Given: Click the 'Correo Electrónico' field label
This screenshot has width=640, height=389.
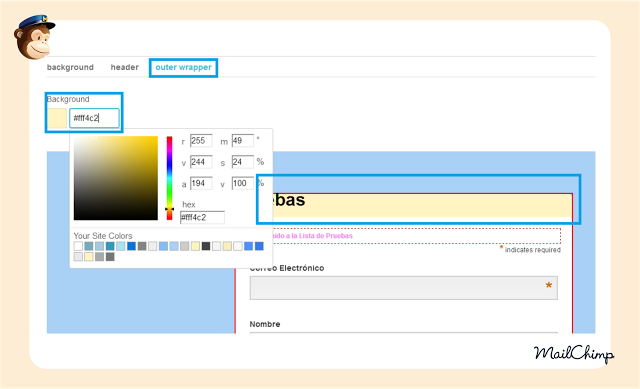Looking at the screenshot, I should click(x=287, y=268).
